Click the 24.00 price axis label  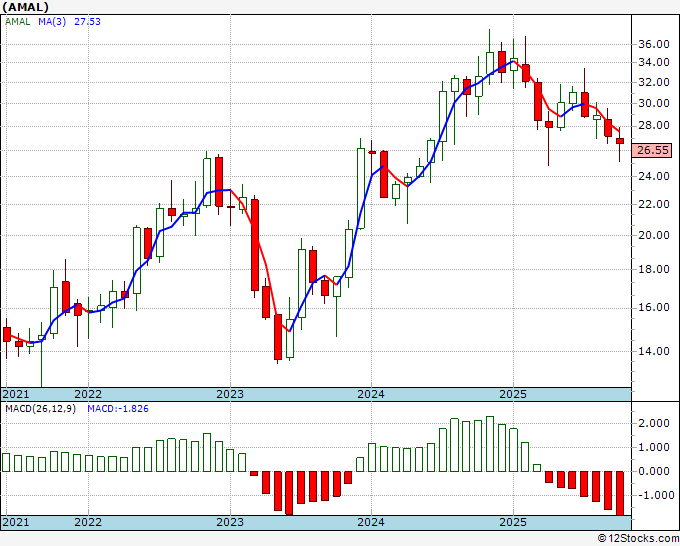[x=654, y=177]
